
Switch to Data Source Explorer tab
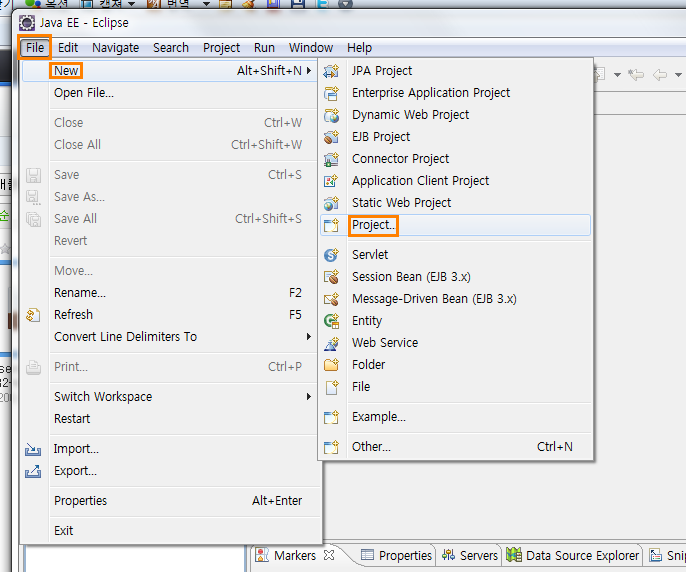tap(573, 555)
